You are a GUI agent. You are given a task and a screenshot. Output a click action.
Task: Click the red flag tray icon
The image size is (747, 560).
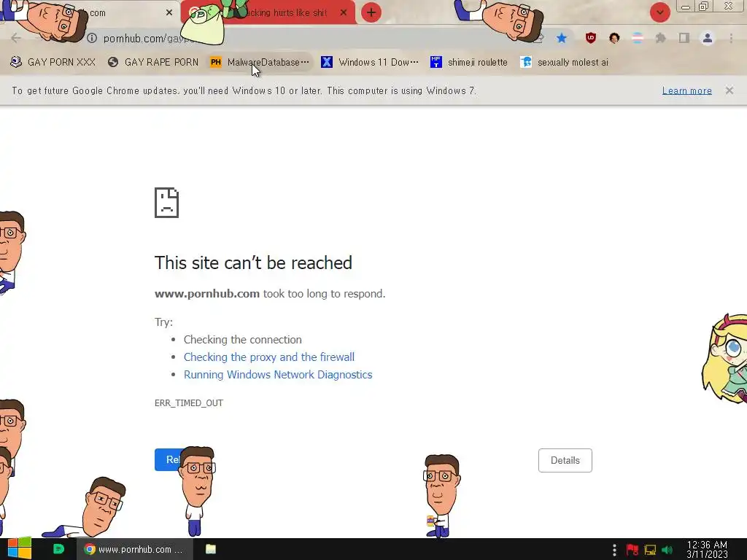[632, 550]
